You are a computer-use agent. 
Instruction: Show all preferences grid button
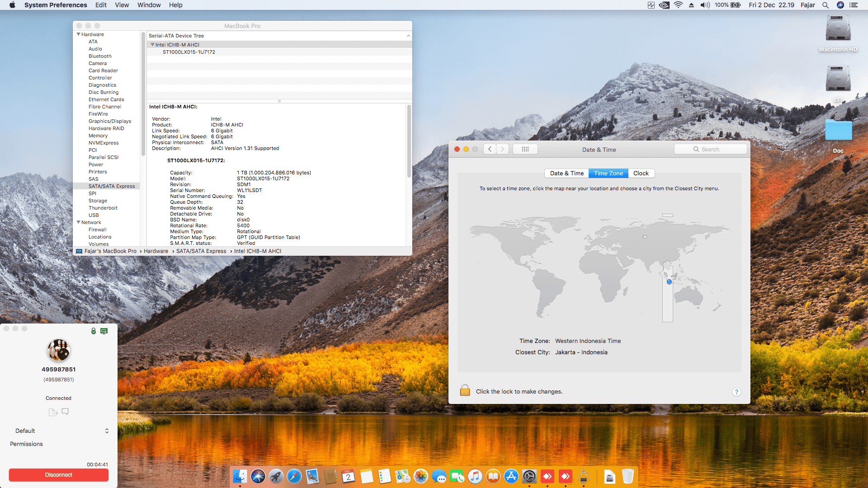(525, 149)
